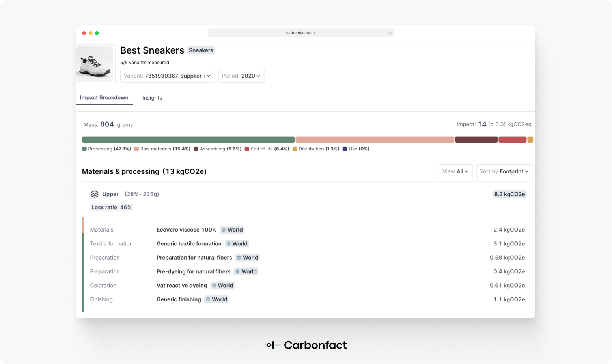The width and height of the screenshot is (612, 364).
Task: Click the Use (0%) legend entry
Action: (356, 149)
